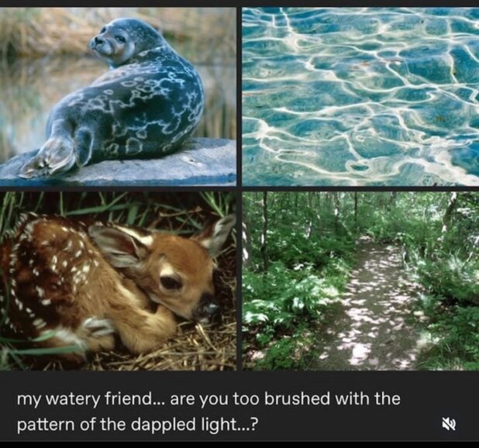
Task: Open the dappled forest path photo
Action: [x=360, y=281]
